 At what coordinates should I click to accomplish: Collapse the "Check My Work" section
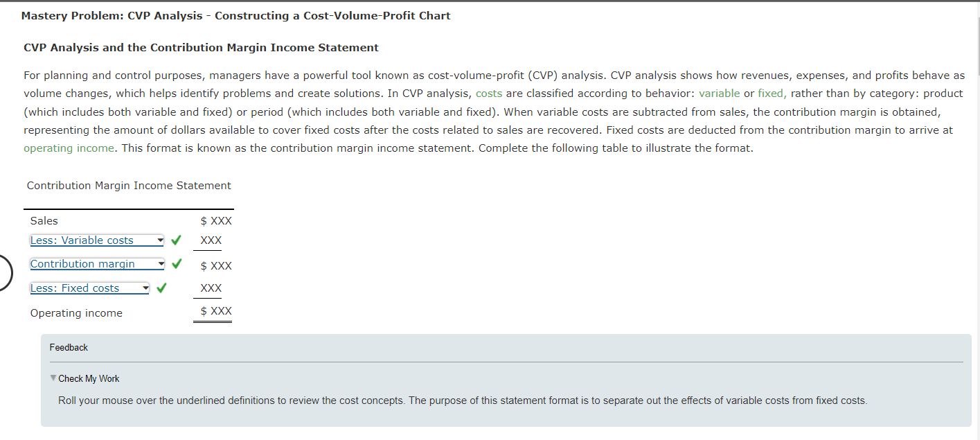89,378
